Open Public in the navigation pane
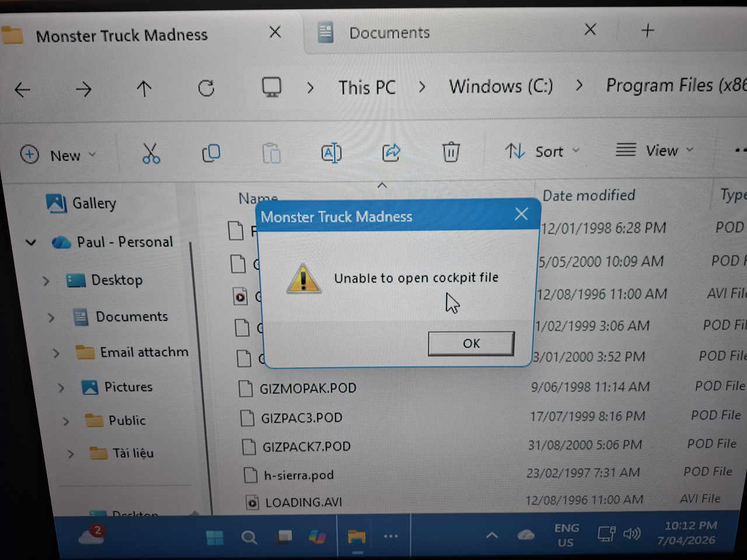Image resolution: width=747 pixels, height=560 pixels. click(115, 420)
